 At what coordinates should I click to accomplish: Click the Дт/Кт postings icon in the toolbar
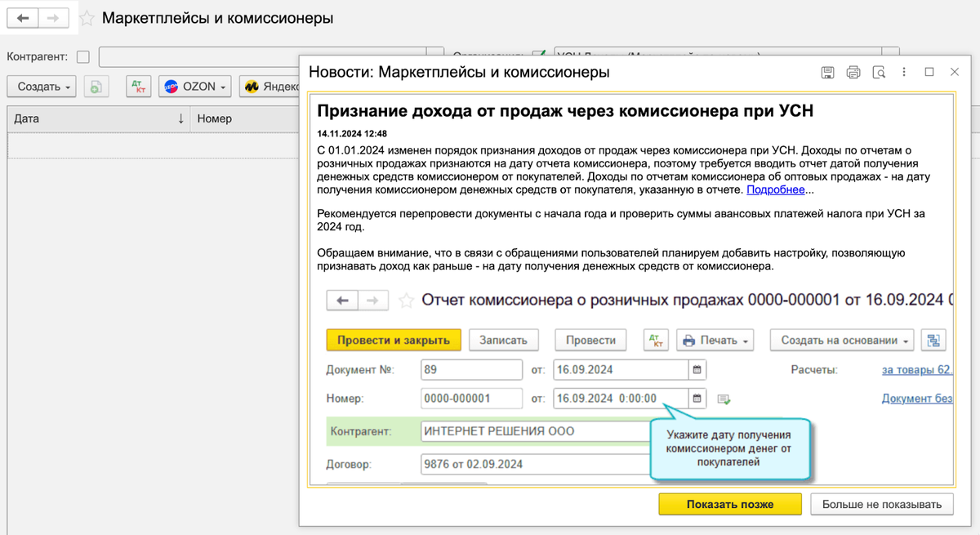138,87
